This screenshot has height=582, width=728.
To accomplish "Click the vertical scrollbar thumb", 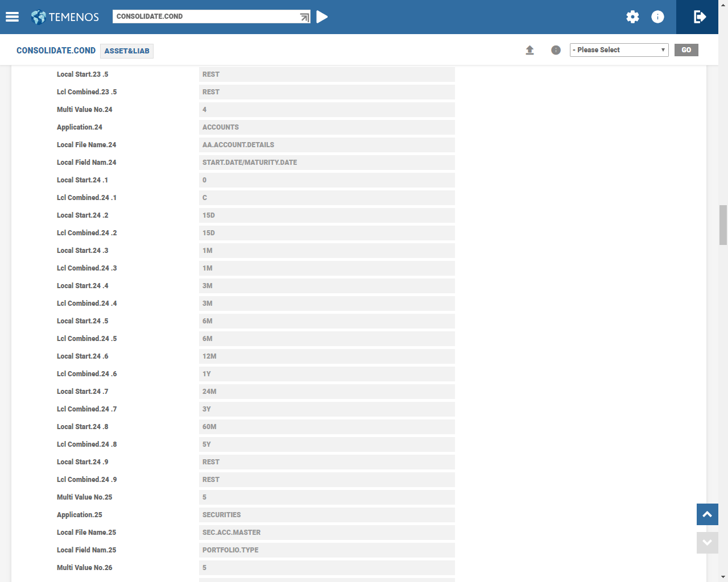I will click(x=723, y=225).
